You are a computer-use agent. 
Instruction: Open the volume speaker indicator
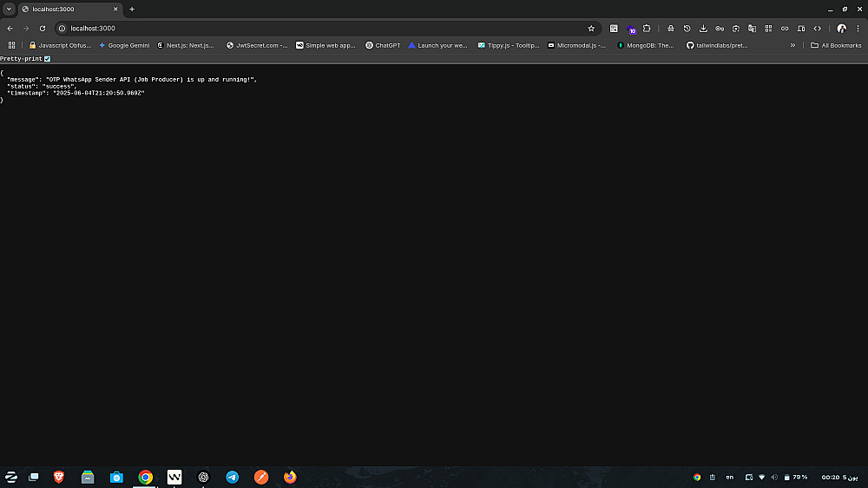[x=774, y=477]
